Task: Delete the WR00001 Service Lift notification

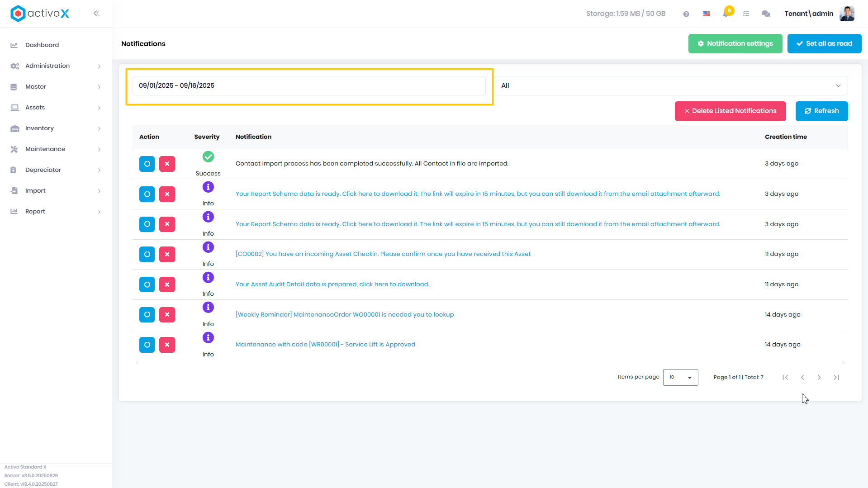Action: (x=167, y=345)
